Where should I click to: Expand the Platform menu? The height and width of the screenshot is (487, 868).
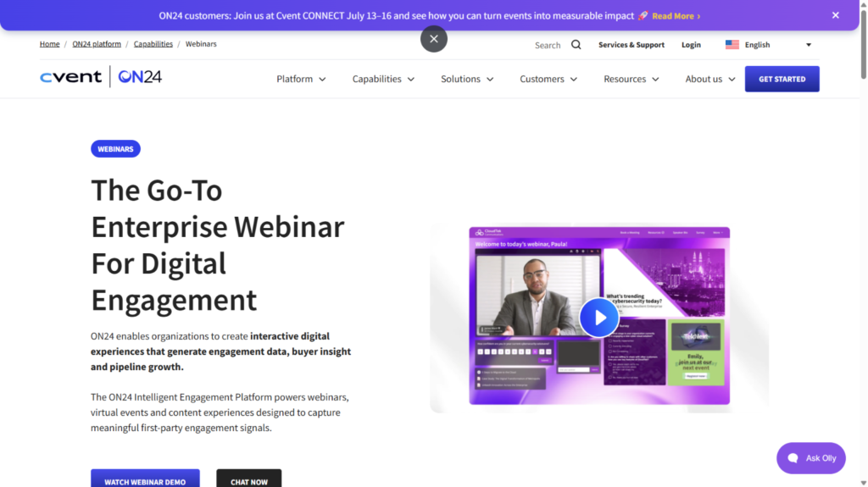(301, 79)
